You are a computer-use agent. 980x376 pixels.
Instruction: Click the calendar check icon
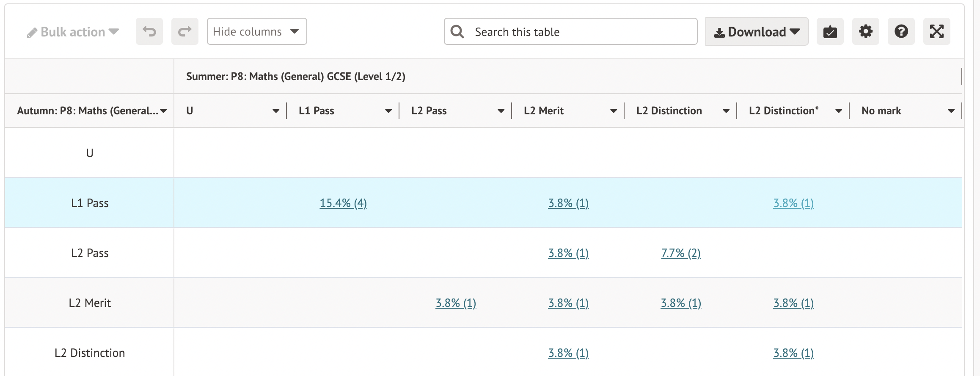830,31
